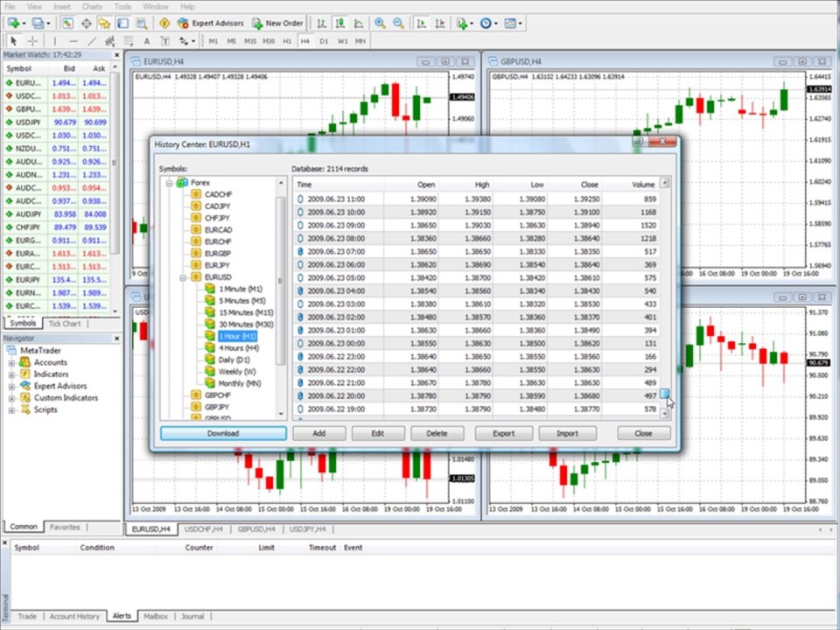This screenshot has height=630, width=840.
Task: Select the Cursor arrow tool
Action: coord(14,41)
